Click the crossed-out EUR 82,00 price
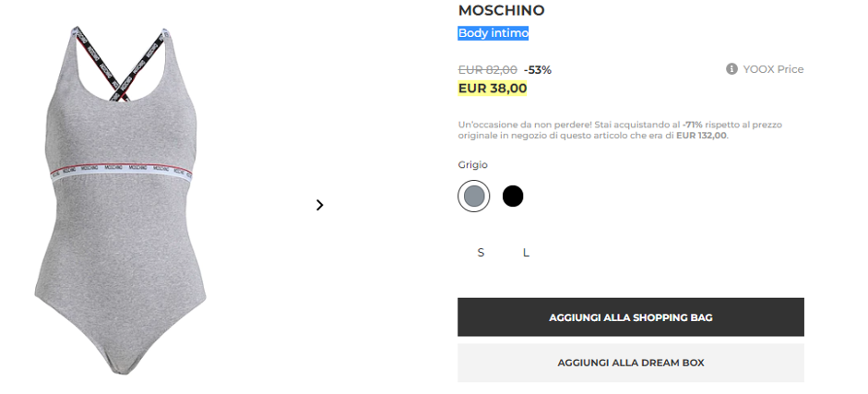The image size is (868, 394). click(x=487, y=69)
